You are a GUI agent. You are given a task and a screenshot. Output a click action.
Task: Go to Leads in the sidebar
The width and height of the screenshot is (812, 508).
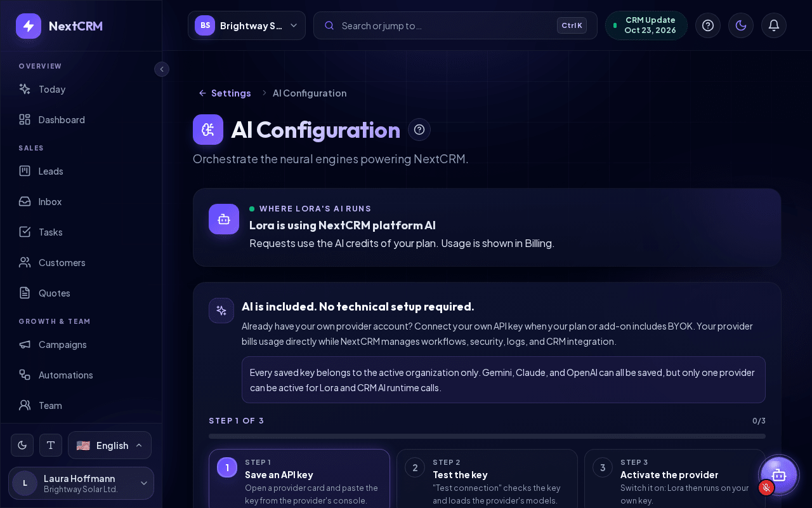pos(81,171)
